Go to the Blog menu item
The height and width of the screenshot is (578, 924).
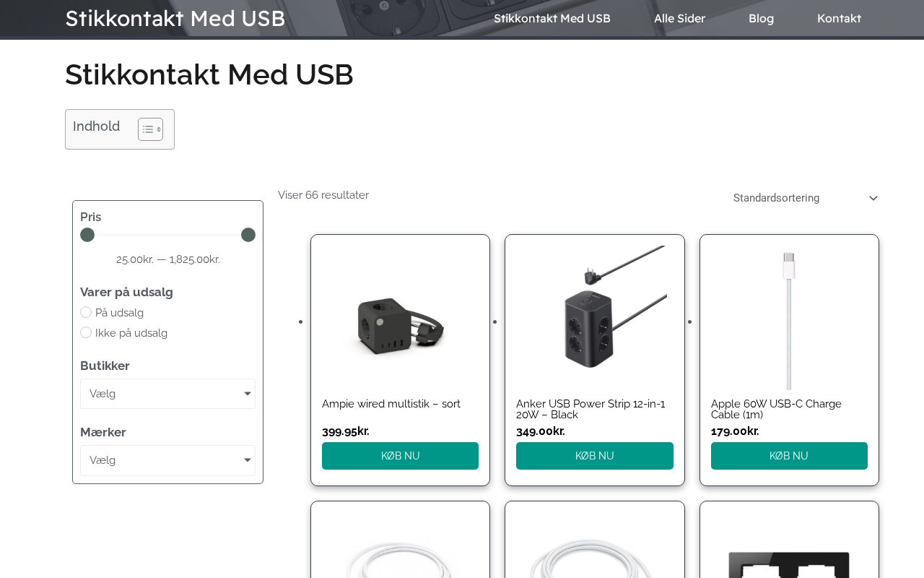[x=761, y=18]
